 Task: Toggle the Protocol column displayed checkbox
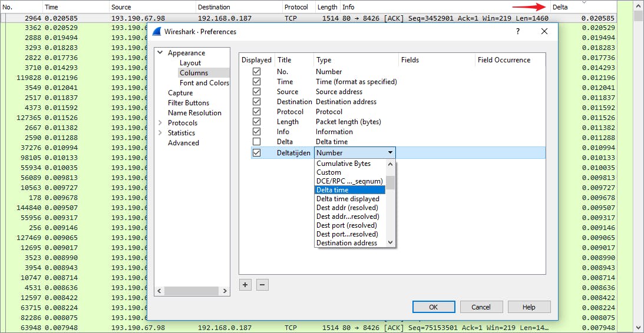click(257, 112)
